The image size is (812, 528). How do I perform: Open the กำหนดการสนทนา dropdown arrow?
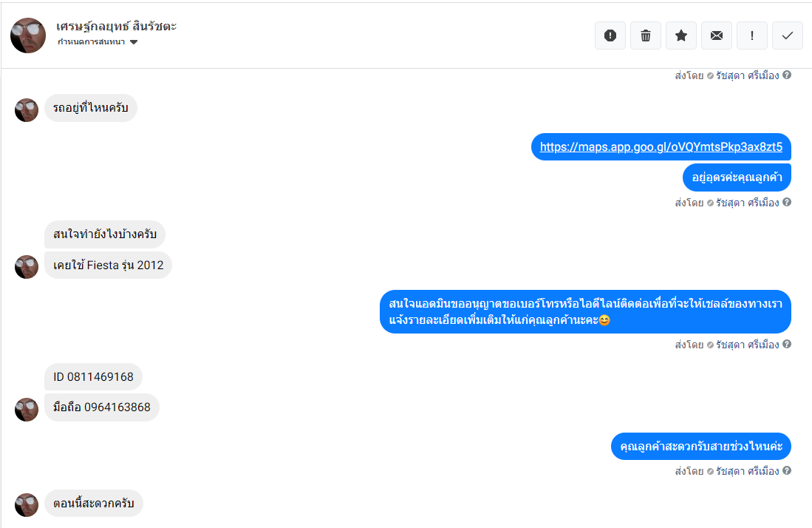[134, 42]
